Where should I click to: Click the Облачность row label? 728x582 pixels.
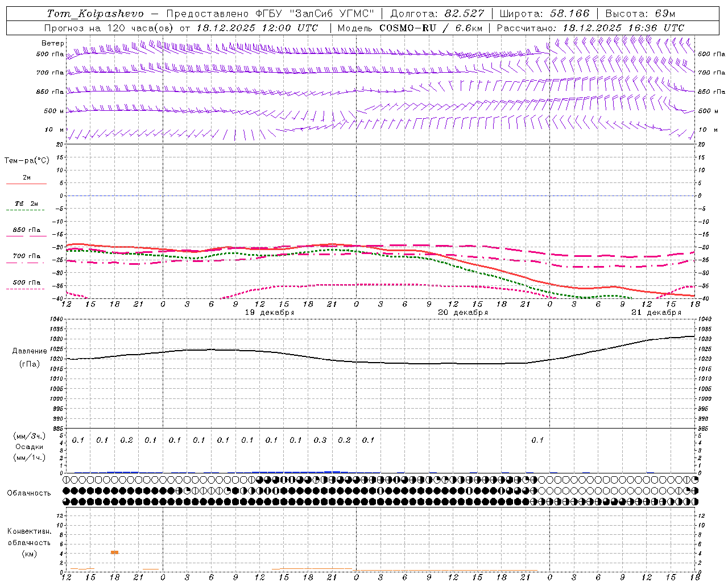coord(29,493)
